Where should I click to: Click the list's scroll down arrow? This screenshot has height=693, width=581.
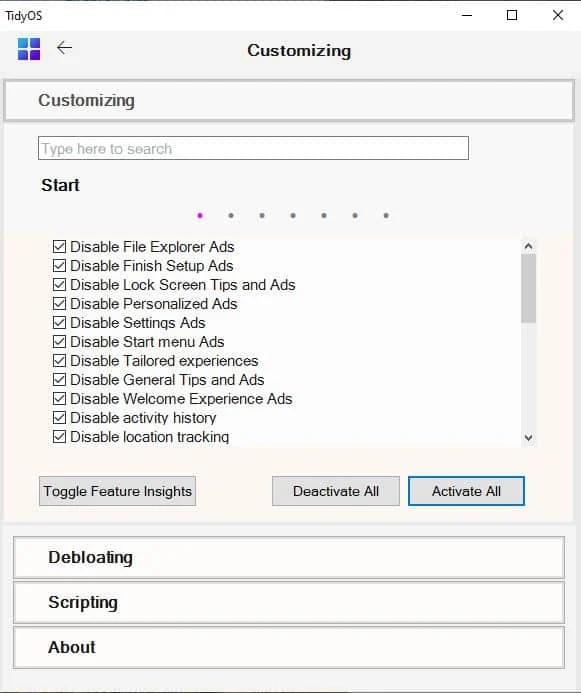[528, 438]
